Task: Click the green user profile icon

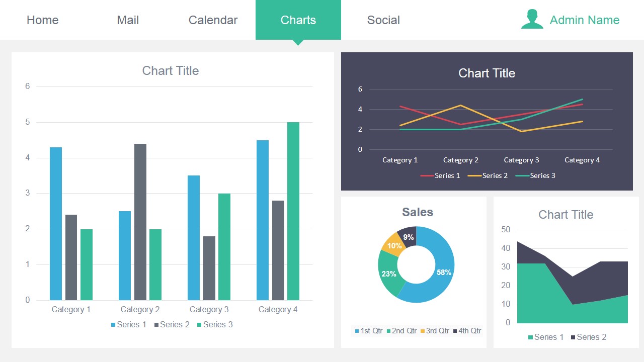Action: (531, 20)
